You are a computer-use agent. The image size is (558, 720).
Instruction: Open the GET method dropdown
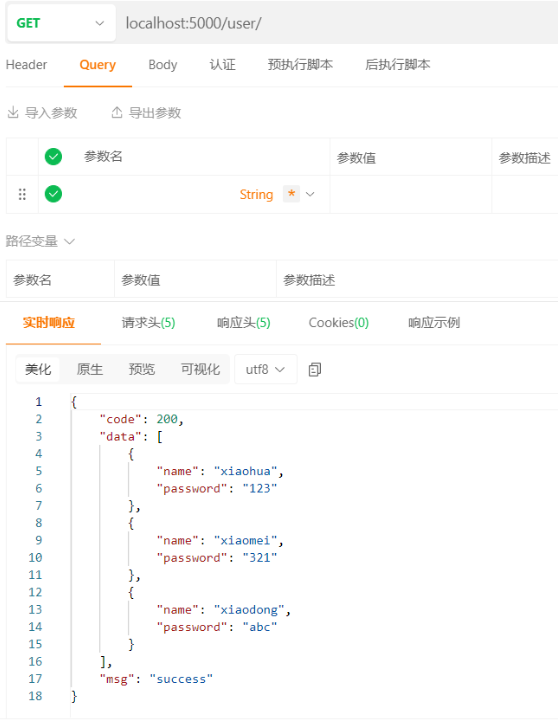click(x=61, y=23)
